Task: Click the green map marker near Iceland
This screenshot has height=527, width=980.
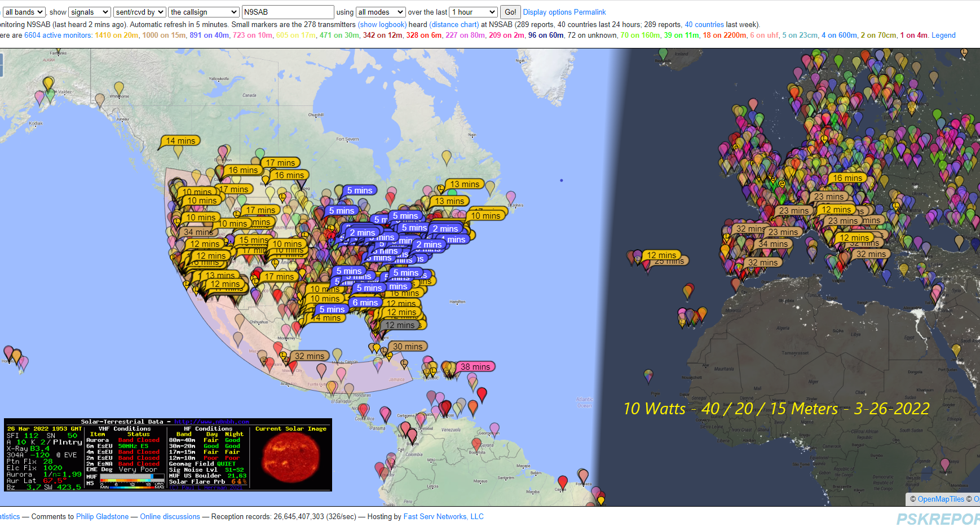Action: tap(663, 55)
